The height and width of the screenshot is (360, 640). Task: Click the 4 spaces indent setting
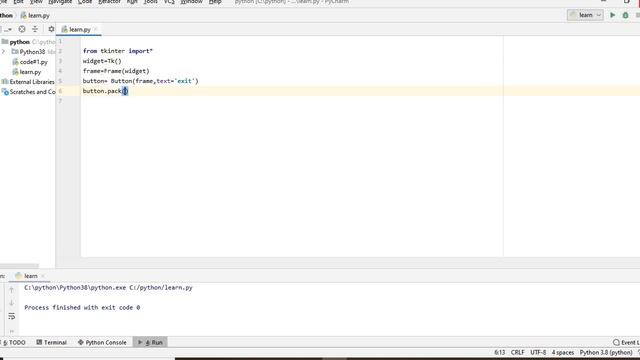(563, 352)
